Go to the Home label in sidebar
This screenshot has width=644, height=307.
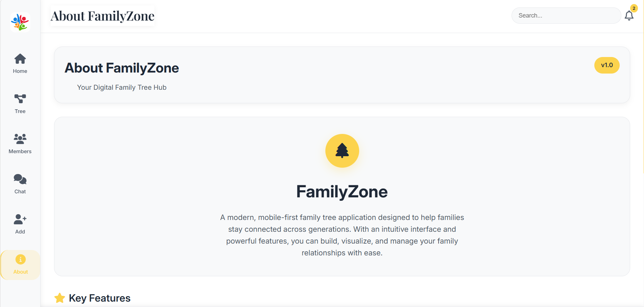pyautogui.click(x=20, y=71)
